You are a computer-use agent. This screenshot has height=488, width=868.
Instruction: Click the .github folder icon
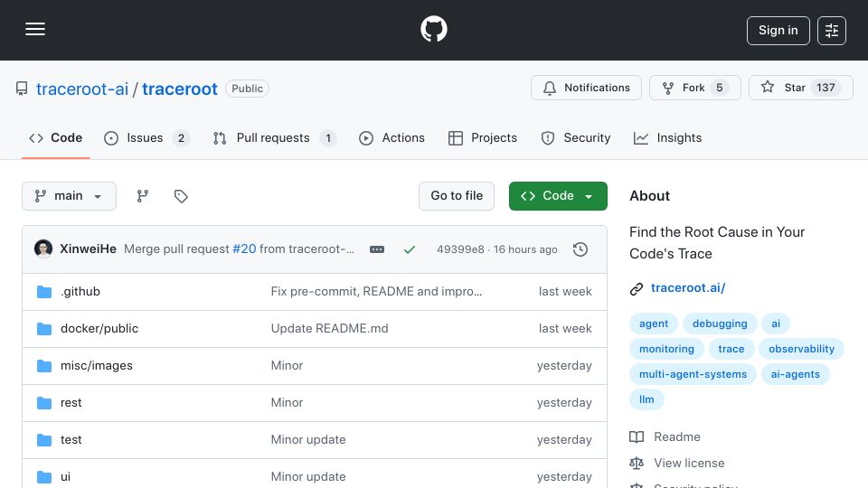[43, 292]
